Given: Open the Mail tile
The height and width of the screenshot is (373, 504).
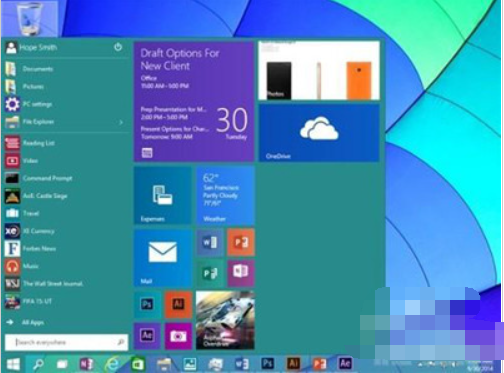Looking at the screenshot, I should click(x=163, y=258).
